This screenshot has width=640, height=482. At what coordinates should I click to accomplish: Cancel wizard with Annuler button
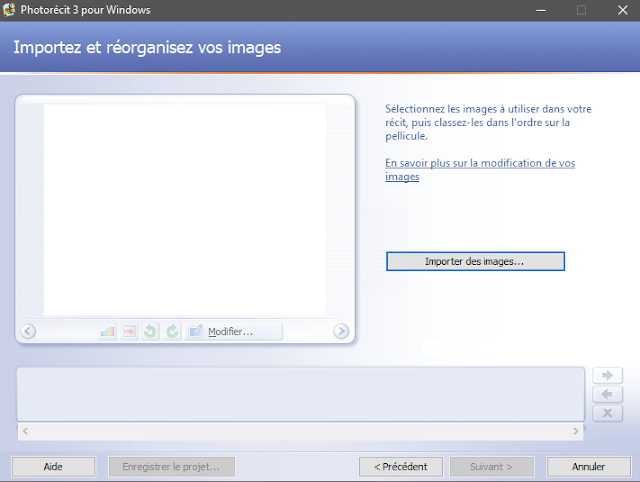click(x=589, y=466)
